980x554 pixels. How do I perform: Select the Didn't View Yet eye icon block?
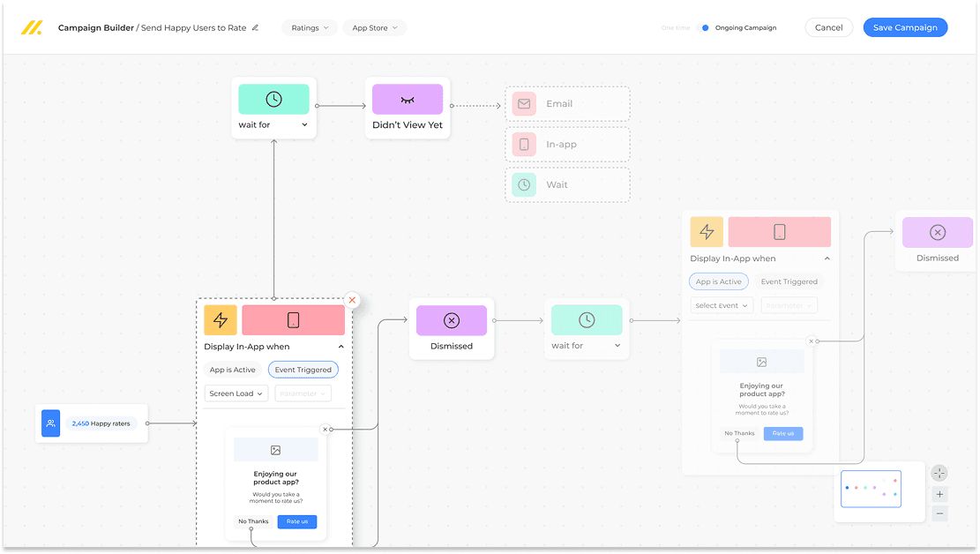pos(408,100)
